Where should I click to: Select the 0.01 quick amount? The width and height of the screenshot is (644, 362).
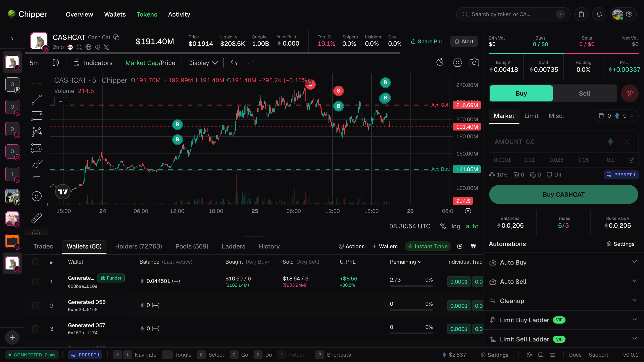coord(529,160)
